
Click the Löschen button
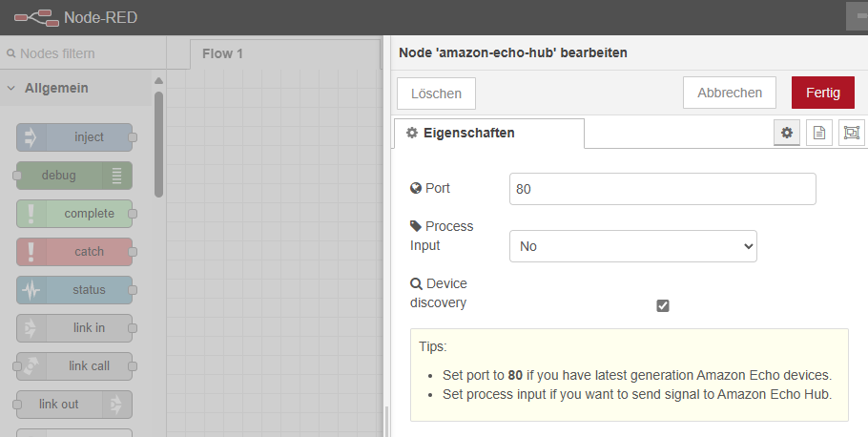pyautogui.click(x=436, y=94)
